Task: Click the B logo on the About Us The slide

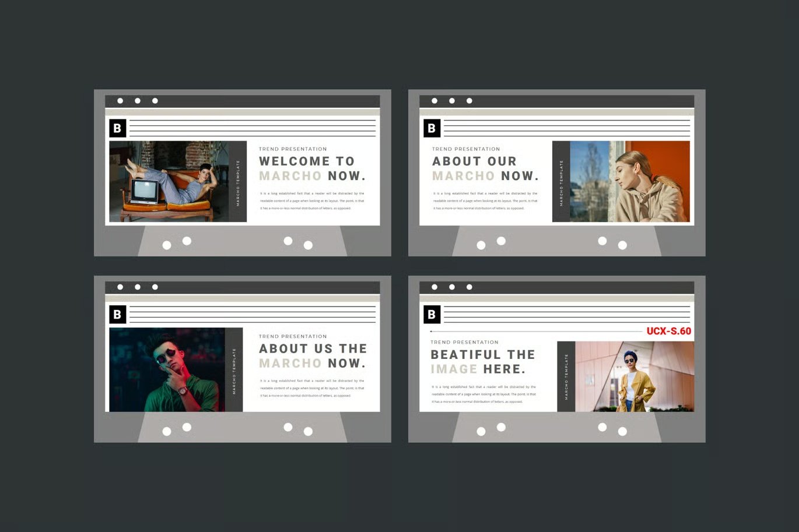Action: [x=117, y=315]
